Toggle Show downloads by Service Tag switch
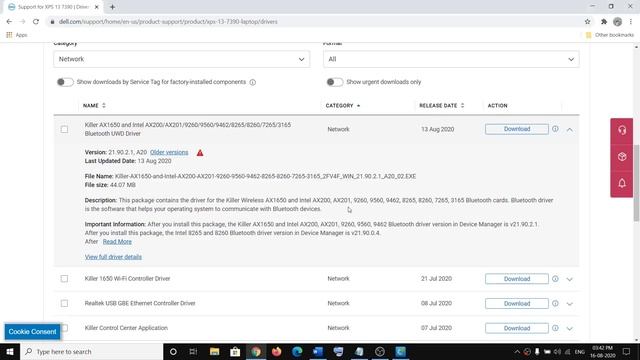 click(65, 82)
